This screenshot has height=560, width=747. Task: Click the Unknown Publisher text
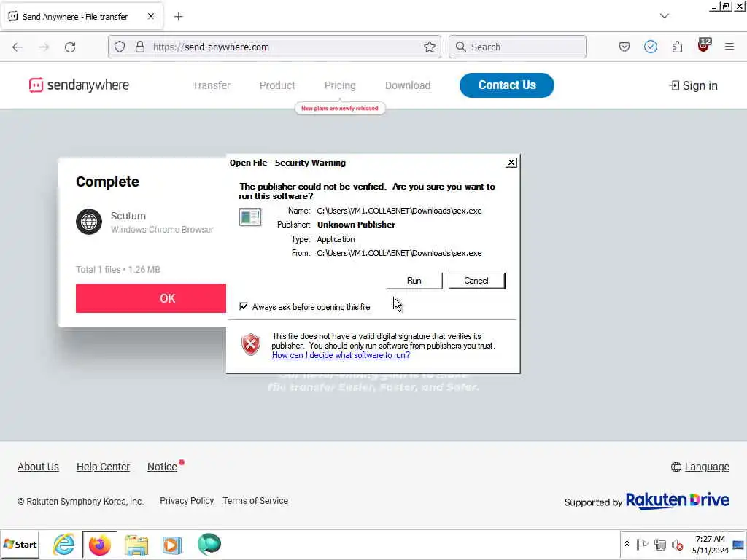point(356,225)
